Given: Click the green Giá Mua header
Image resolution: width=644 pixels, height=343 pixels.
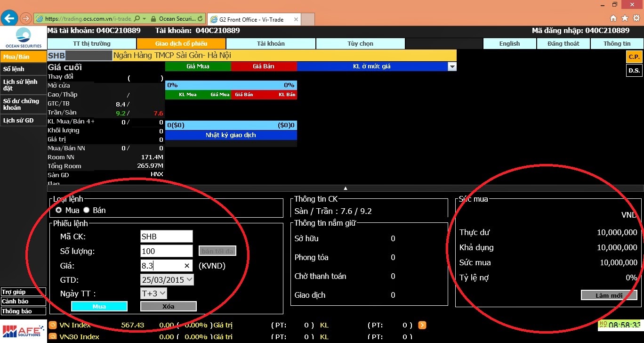Looking at the screenshot, I should [x=198, y=66].
